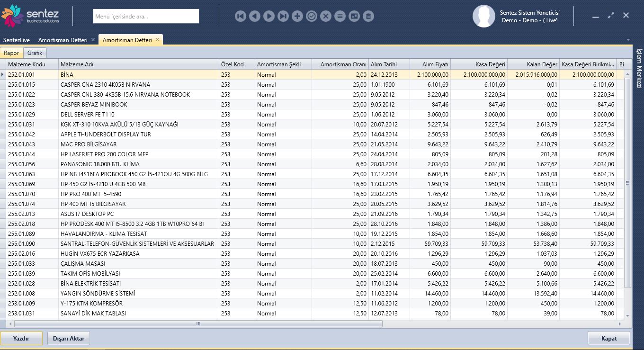Sort by the Özel Kod column header
The image size is (644, 350).
coord(237,64)
